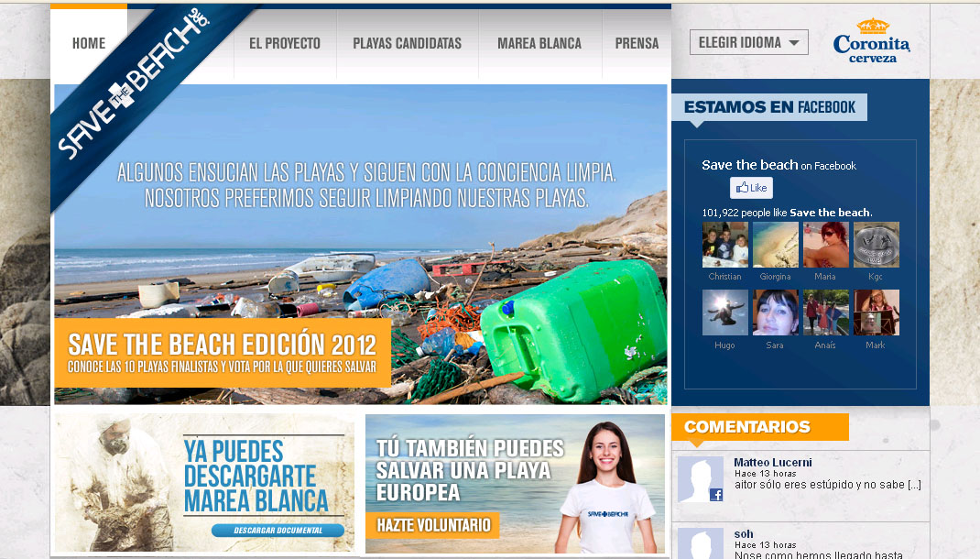Click the DESCARGAR DOCUMENTAL button
The image size is (980, 559).
(278, 531)
